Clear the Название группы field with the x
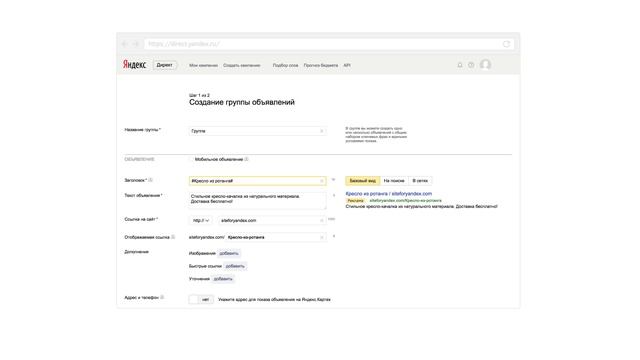Screen dimensions: 640x360 [322, 131]
